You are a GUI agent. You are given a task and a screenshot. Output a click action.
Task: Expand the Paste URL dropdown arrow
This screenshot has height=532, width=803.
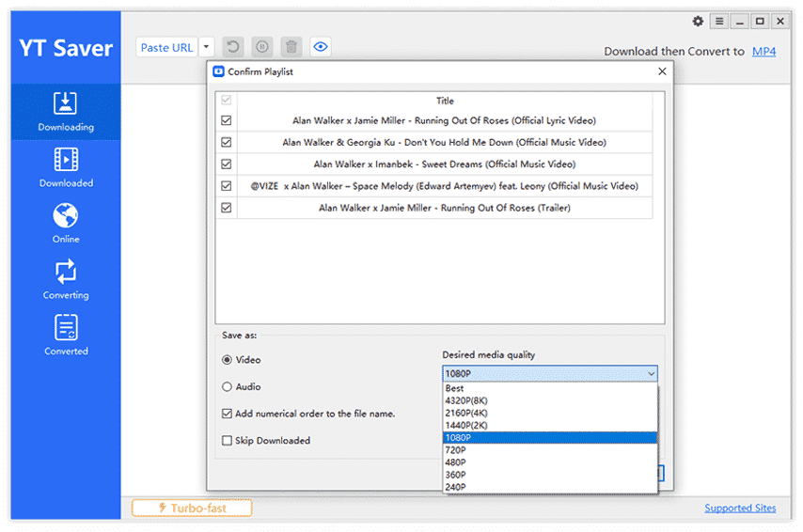coord(207,47)
